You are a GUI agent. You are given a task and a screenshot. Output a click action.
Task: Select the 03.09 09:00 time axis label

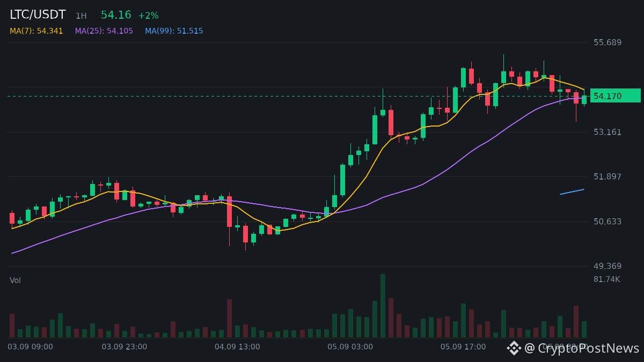30,347
